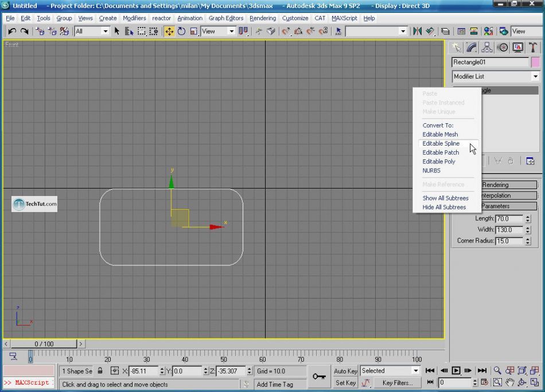Toggle Auto Key animation mode
Viewport: 545px width, 392px height.
[345, 371]
